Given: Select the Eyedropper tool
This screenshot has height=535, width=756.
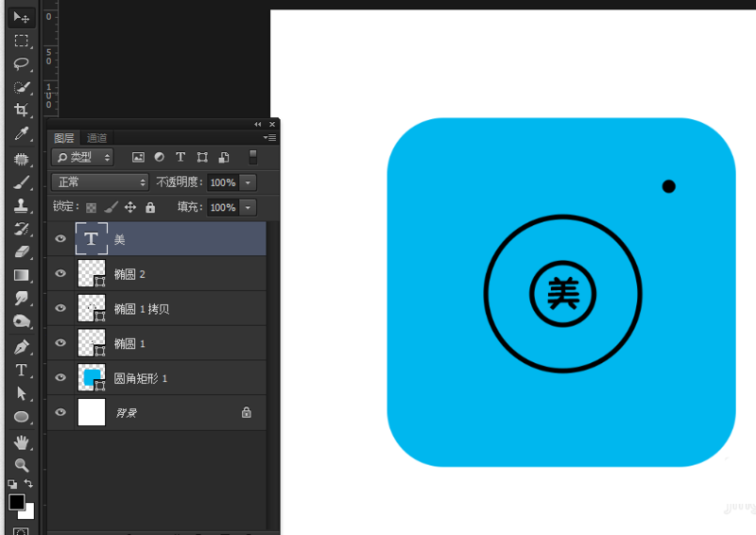Looking at the screenshot, I should click(21, 133).
